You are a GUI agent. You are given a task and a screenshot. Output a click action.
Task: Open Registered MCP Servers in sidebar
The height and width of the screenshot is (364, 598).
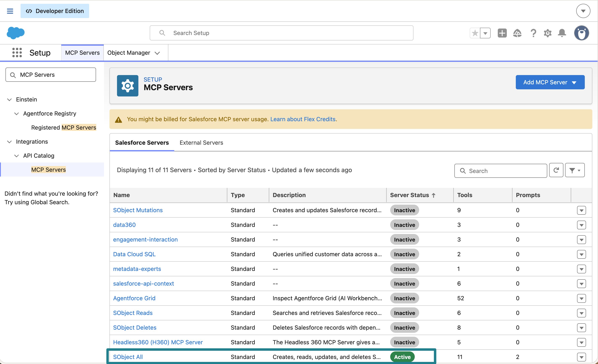pyautogui.click(x=64, y=127)
